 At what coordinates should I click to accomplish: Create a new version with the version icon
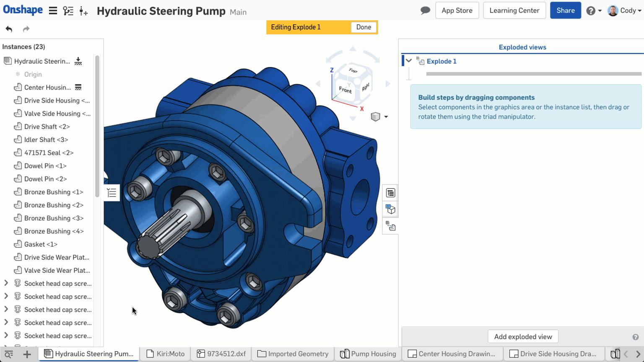(x=83, y=11)
